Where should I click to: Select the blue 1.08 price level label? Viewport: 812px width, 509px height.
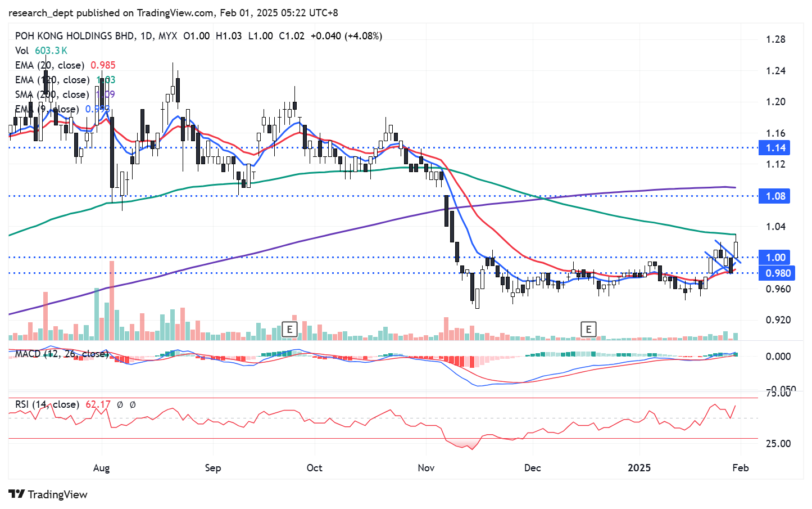pyautogui.click(x=775, y=196)
